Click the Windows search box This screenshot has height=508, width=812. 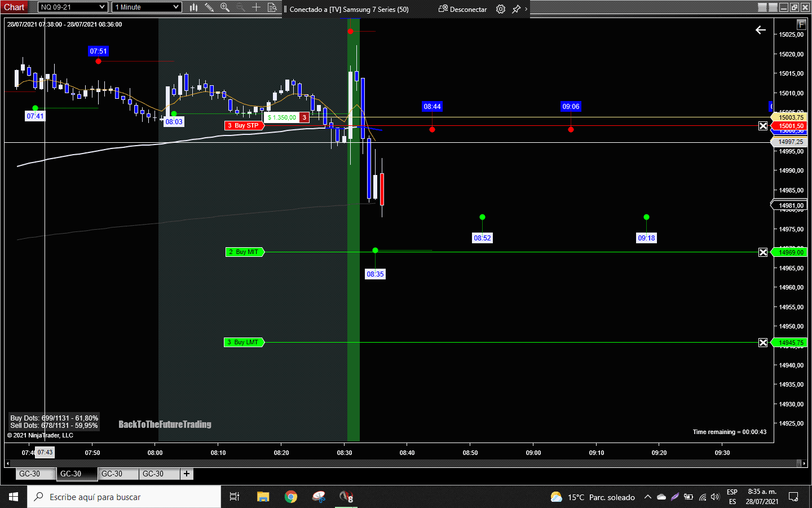(124, 497)
